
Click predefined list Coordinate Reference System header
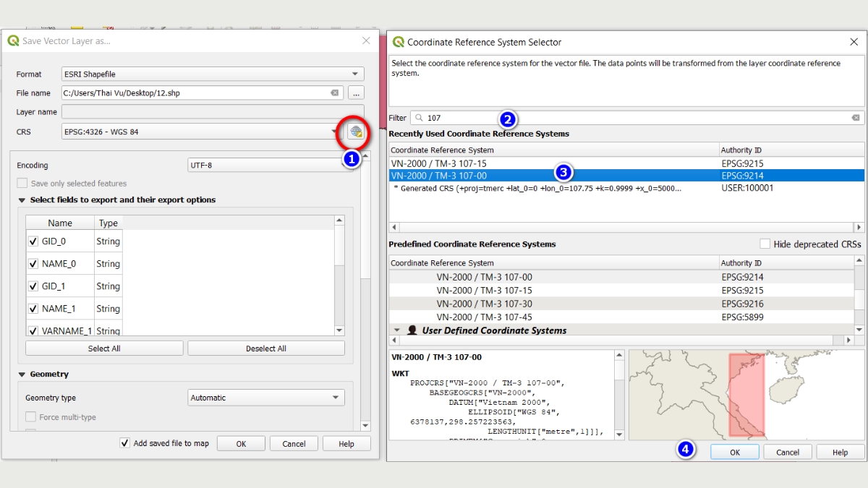point(553,263)
